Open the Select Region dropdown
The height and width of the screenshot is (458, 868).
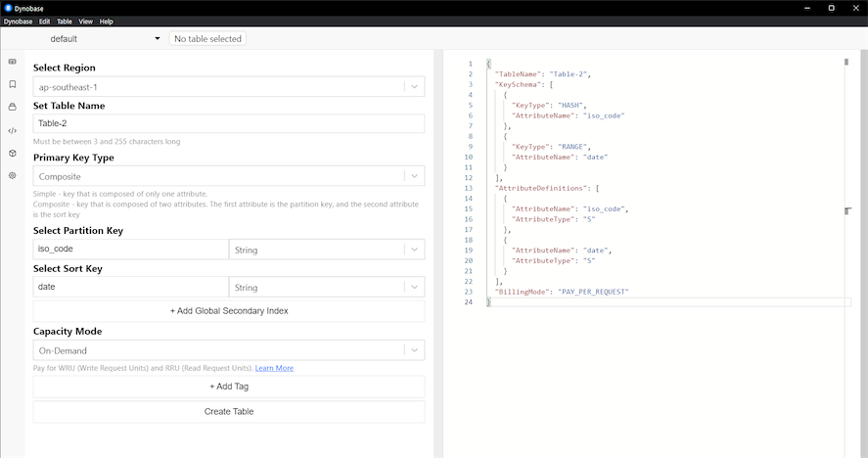[228, 87]
